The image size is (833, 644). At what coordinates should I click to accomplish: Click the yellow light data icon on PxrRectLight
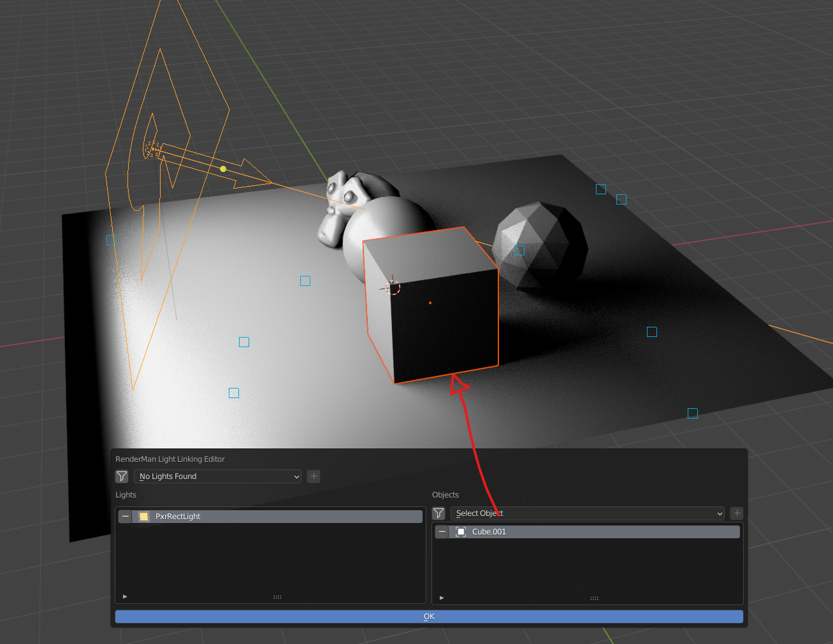(x=143, y=516)
